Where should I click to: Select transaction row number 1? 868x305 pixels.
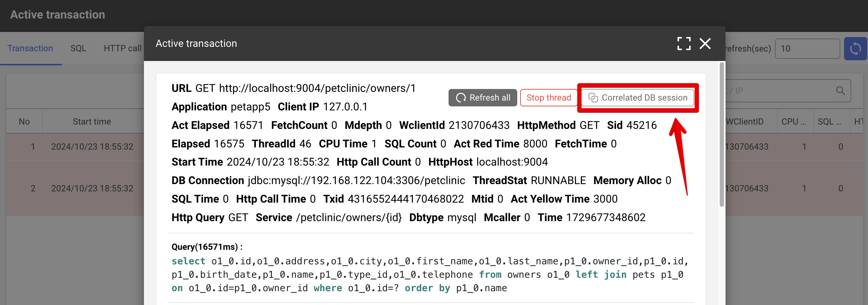[x=73, y=147]
